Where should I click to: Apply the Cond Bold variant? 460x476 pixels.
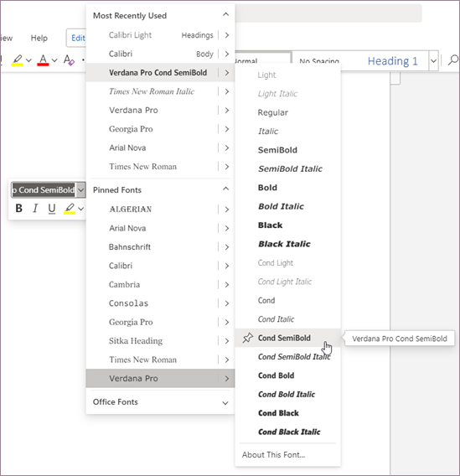287,375
